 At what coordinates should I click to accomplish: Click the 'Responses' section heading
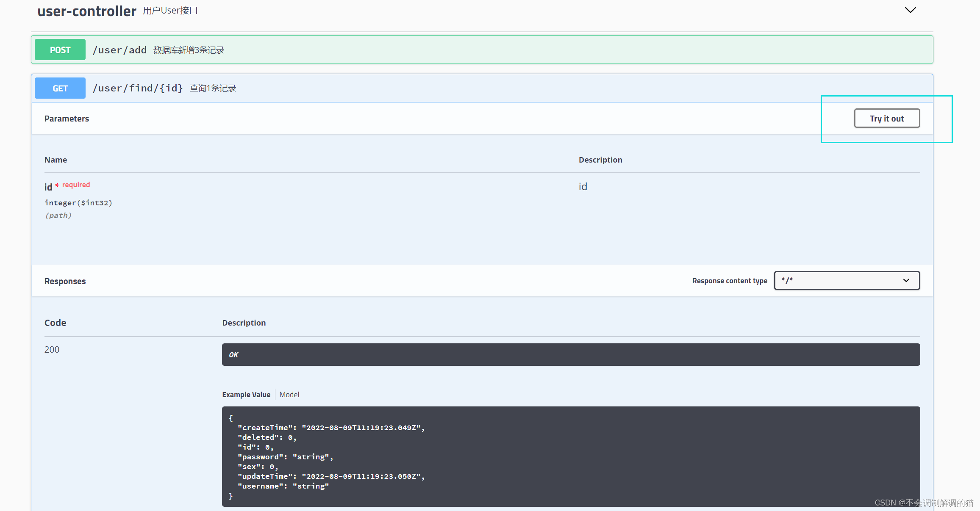click(65, 281)
